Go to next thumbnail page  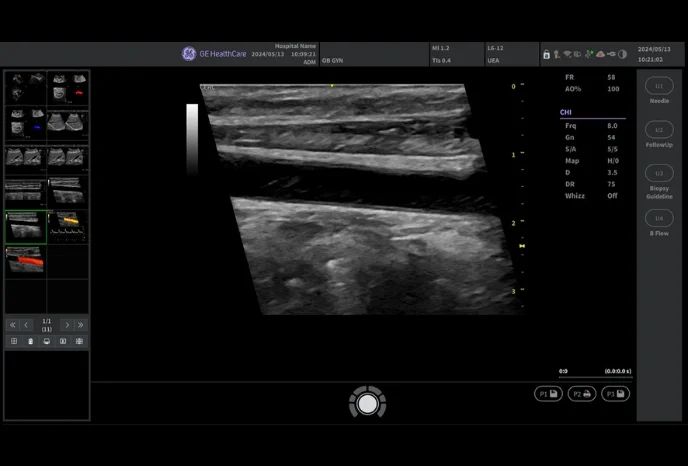[x=66, y=325]
